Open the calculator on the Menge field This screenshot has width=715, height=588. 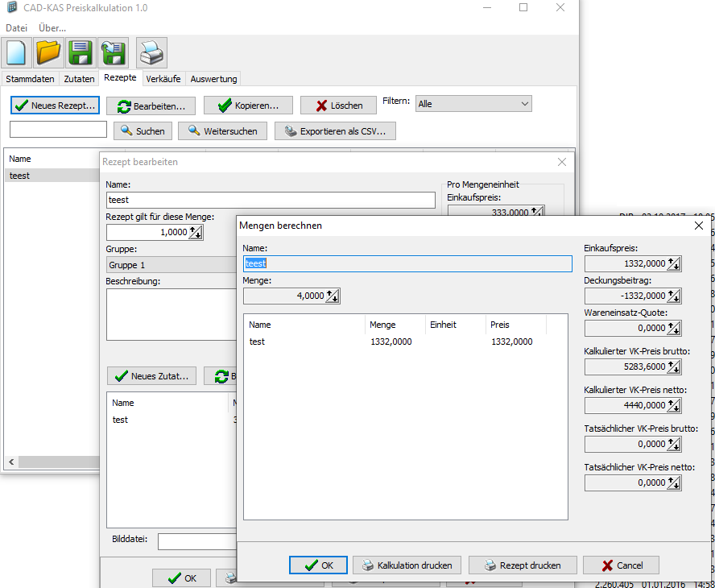[x=333, y=296]
